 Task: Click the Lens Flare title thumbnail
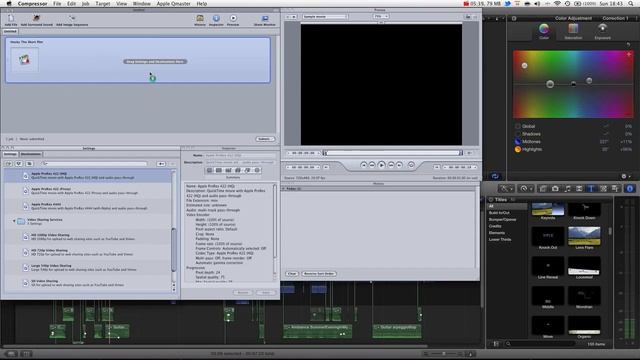point(584,237)
